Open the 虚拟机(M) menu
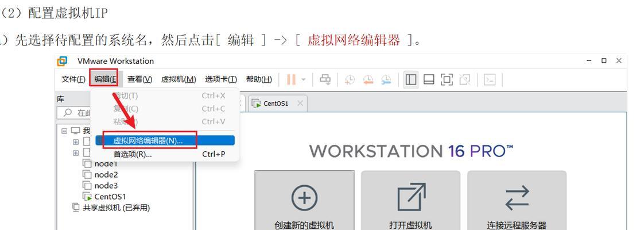 click(179, 79)
